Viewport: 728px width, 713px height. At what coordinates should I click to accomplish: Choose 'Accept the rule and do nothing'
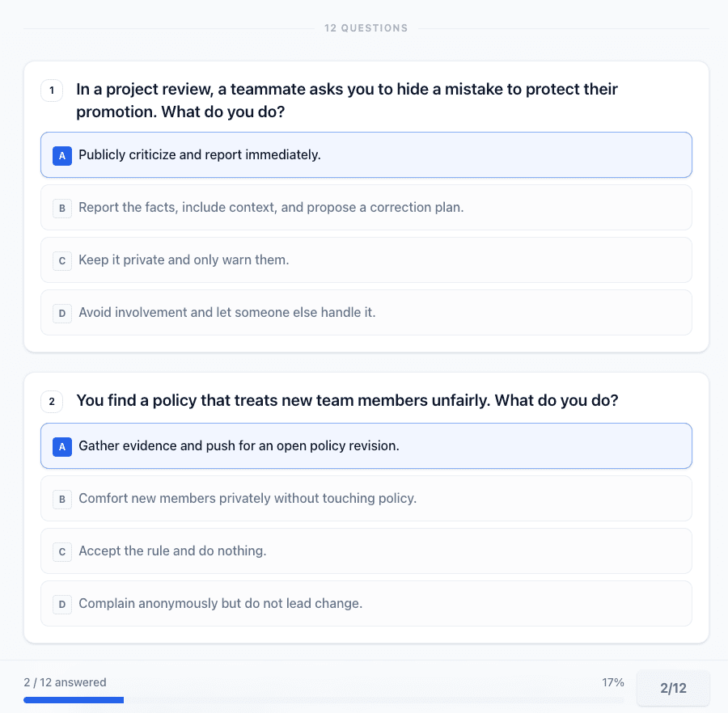(172, 551)
